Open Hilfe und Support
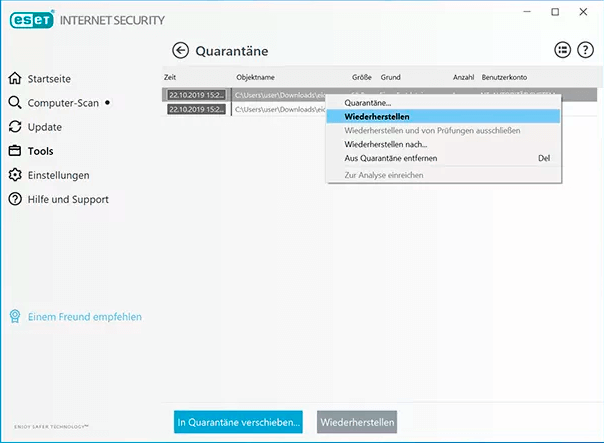604x443 pixels. (68, 200)
